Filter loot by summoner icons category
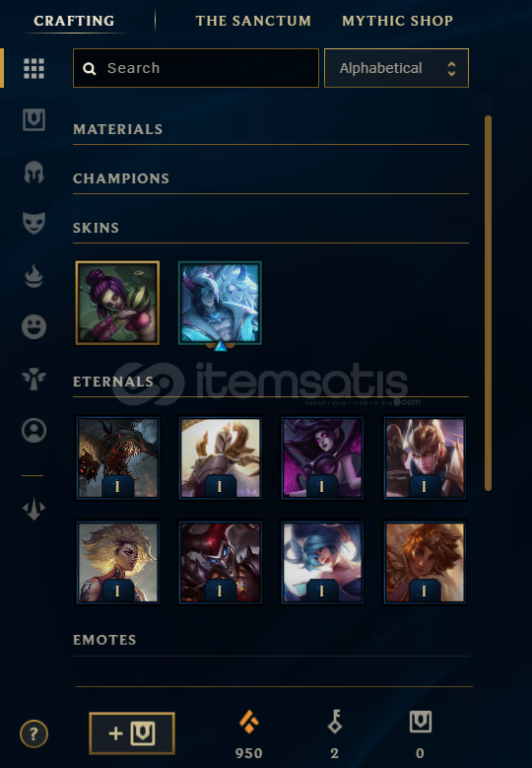The width and height of the screenshot is (532, 768). click(x=33, y=431)
